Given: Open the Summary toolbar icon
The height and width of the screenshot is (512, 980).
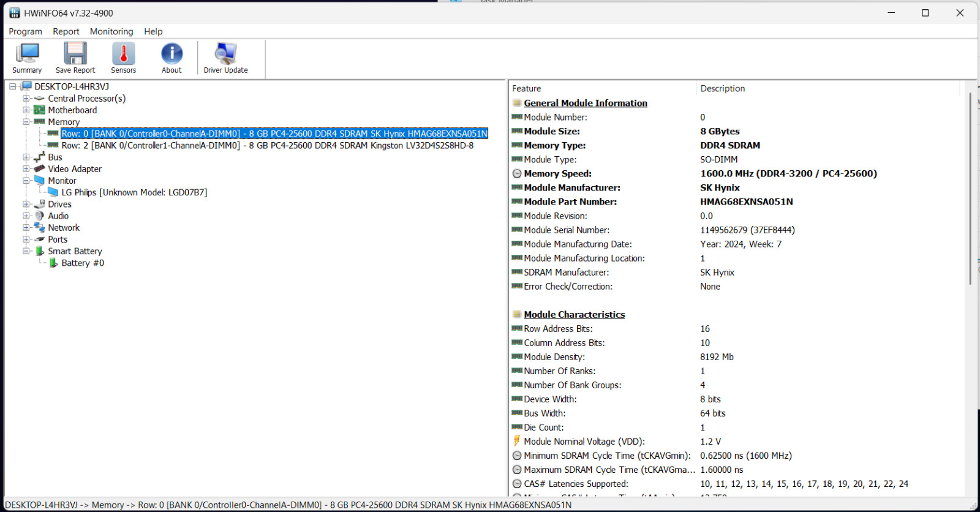Looking at the screenshot, I should [x=27, y=53].
